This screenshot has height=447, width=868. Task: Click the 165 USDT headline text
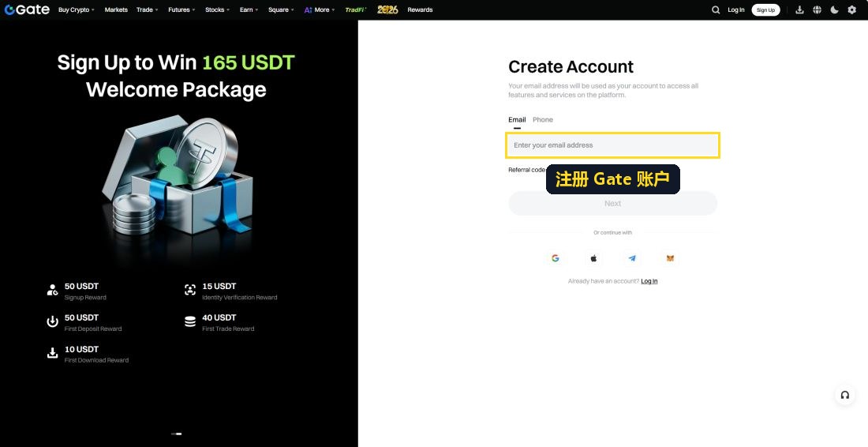coord(248,62)
